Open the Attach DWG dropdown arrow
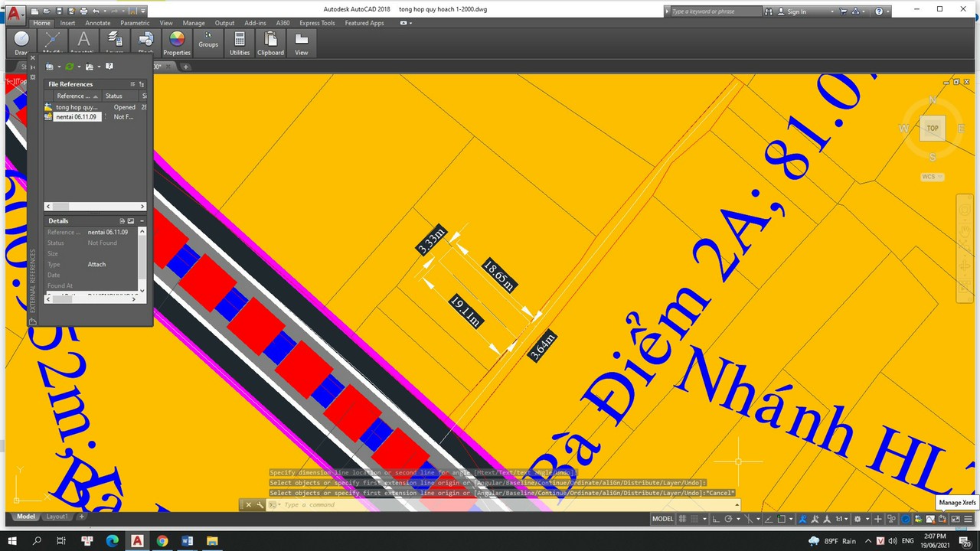The image size is (980, 551). [x=60, y=67]
